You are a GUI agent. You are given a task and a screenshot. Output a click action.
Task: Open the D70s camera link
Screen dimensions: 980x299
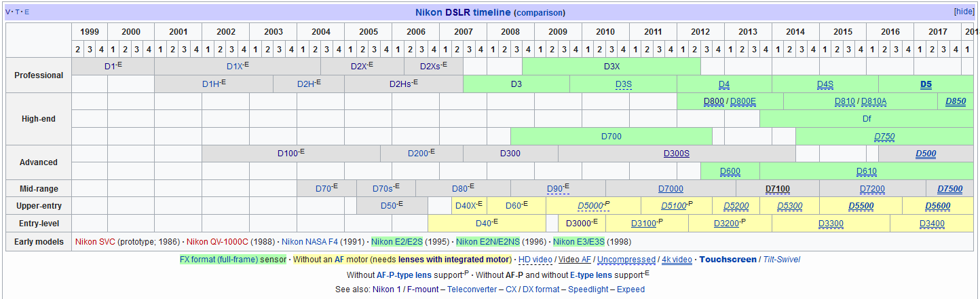(x=382, y=189)
